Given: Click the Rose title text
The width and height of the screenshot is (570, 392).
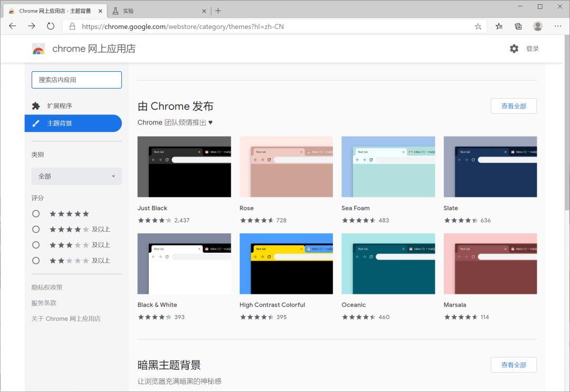Looking at the screenshot, I should (x=246, y=208).
